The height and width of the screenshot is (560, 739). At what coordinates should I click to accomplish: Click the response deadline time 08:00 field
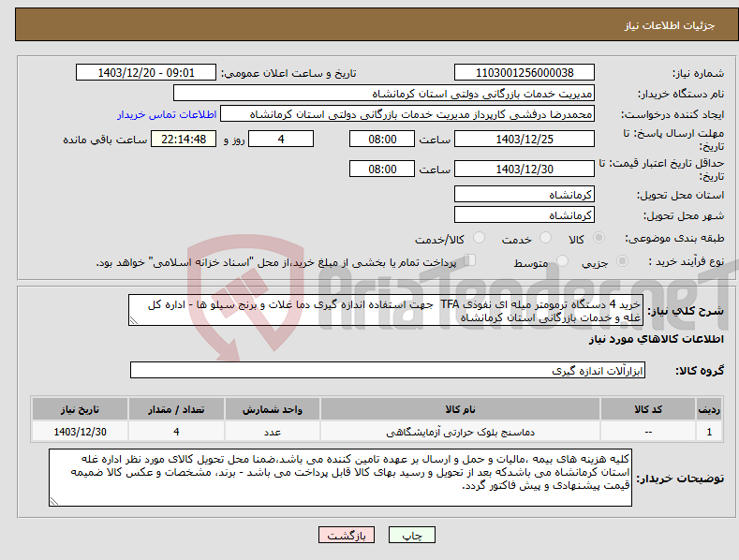coord(382,139)
